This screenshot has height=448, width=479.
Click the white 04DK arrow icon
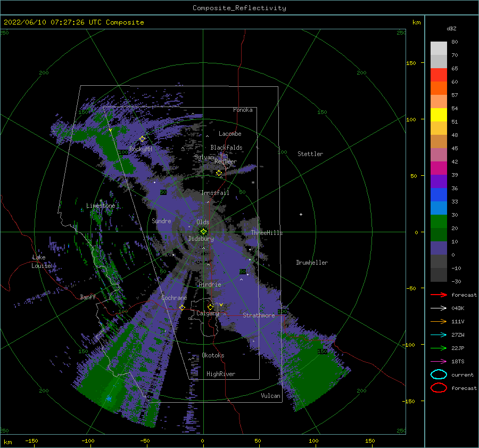pyautogui.click(x=439, y=308)
